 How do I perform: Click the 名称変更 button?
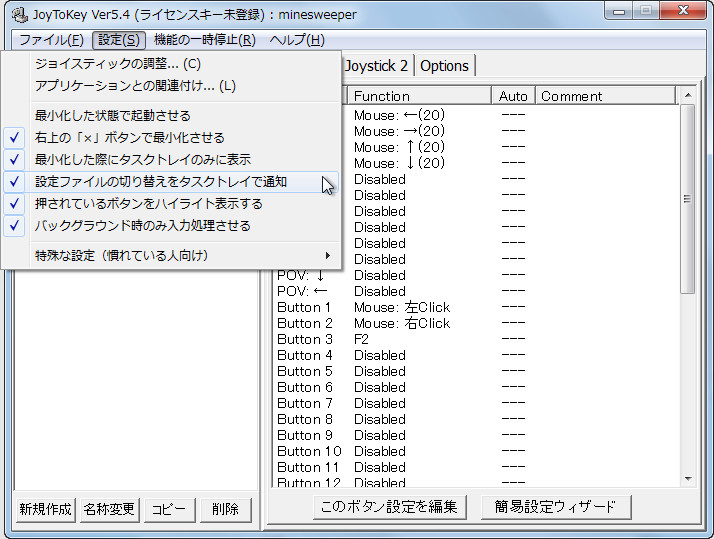[109, 509]
